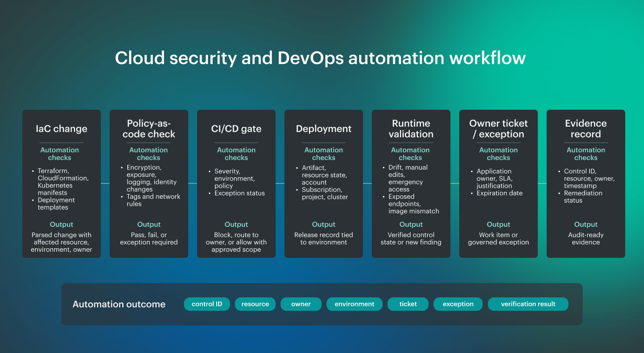Click 'Block, route to owner, or allow' output text
The image size is (644, 353).
point(236,242)
